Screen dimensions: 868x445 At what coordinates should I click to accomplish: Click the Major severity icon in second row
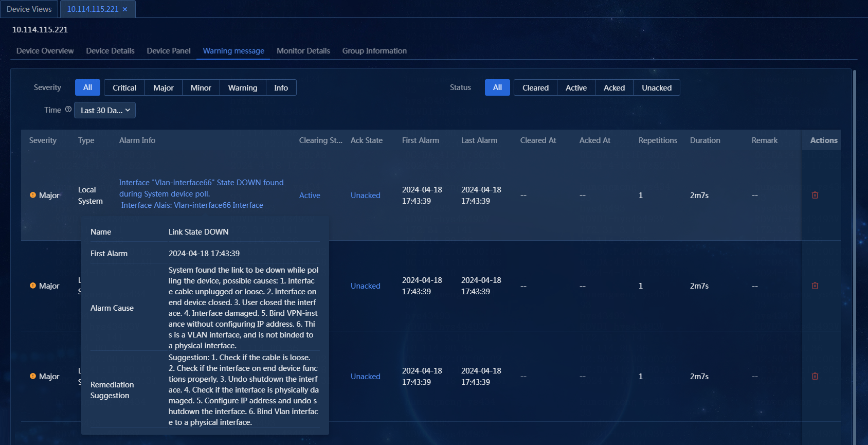[x=33, y=286]
